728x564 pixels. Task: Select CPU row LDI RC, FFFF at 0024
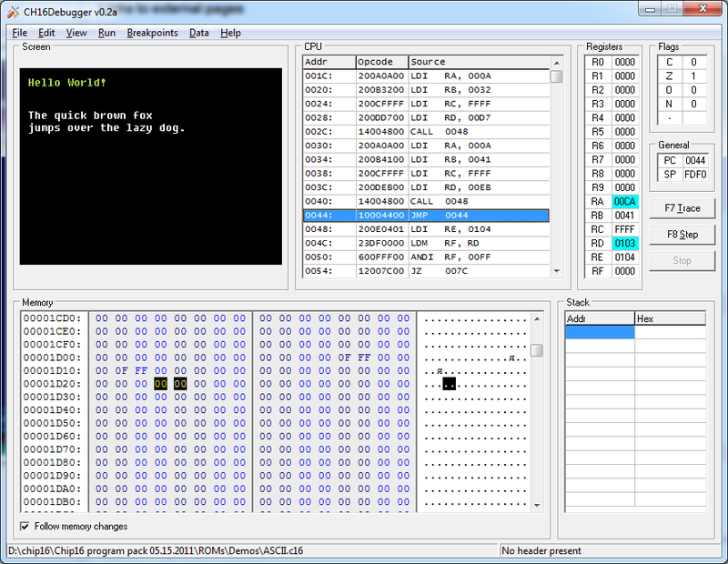click(426, 104)
